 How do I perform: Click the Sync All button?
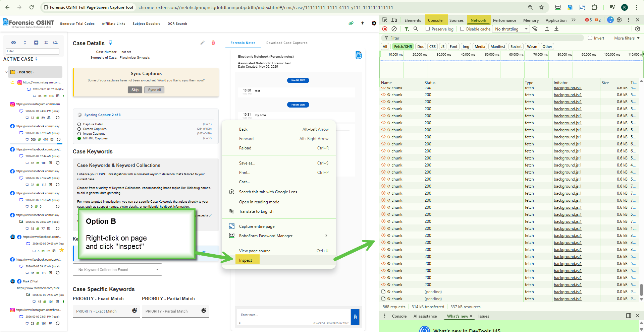click(154, 90)
